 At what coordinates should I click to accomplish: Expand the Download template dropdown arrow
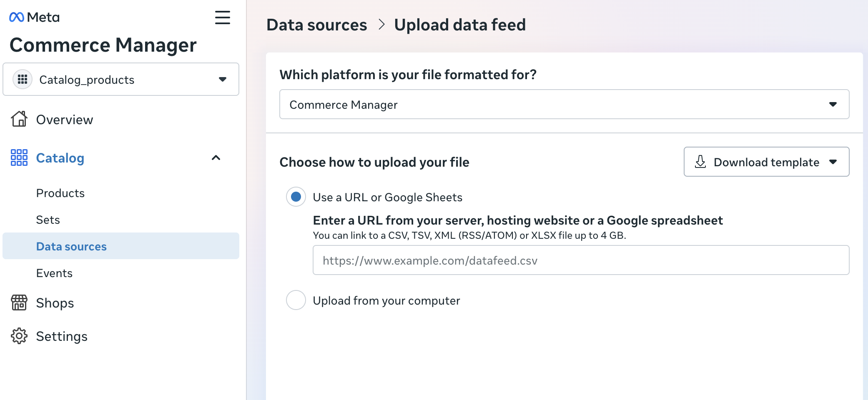tap(833, 162)
